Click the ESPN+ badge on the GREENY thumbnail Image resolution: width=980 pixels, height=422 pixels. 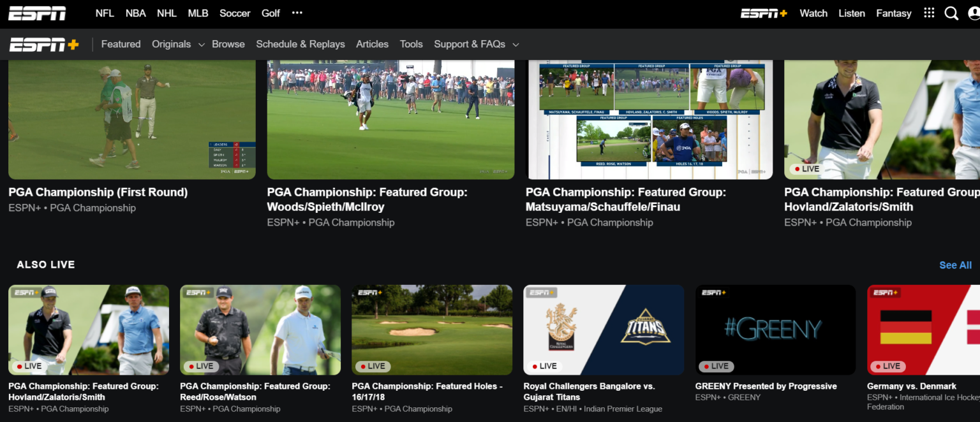pyautogui.click(x=715, y=293)
